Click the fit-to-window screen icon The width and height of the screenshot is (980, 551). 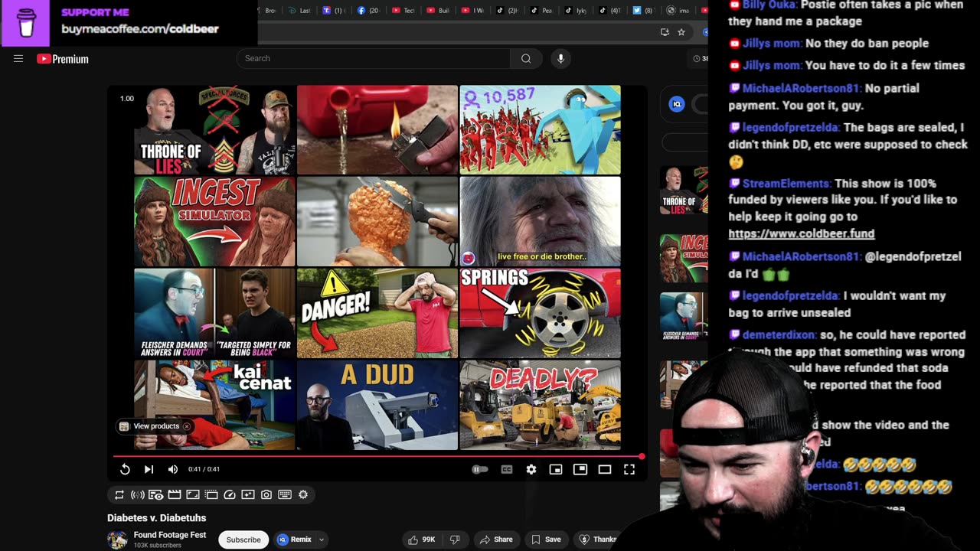point(193,495)
